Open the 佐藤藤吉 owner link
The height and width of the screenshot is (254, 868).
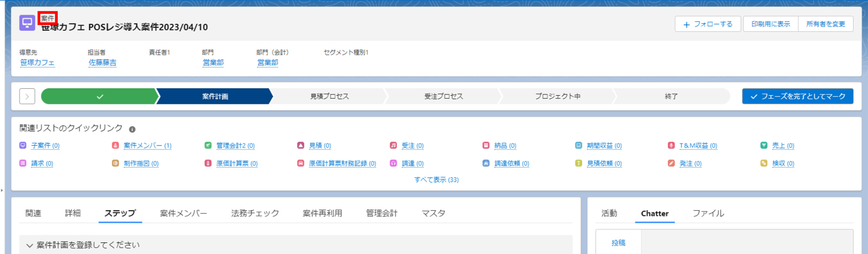click(102, 63)
